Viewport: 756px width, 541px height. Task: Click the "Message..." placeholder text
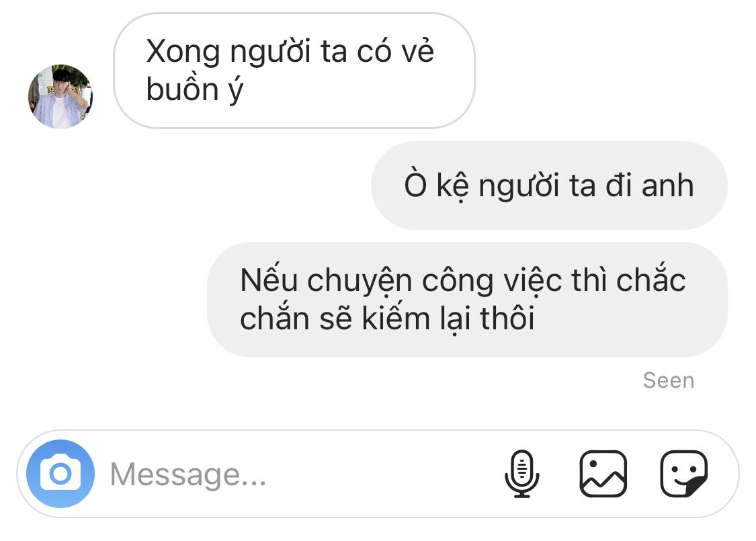[188, 474]
